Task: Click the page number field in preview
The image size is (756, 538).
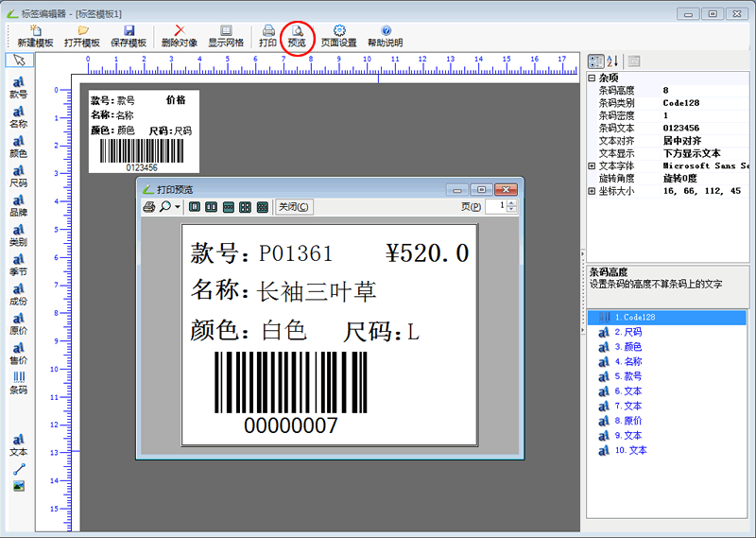Action: click(496, 206)
